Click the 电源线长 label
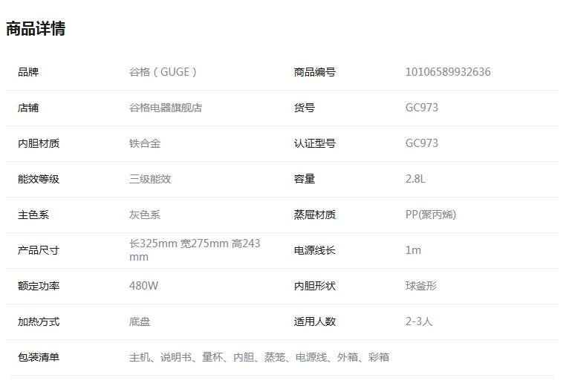 click(x=315, y=251)
